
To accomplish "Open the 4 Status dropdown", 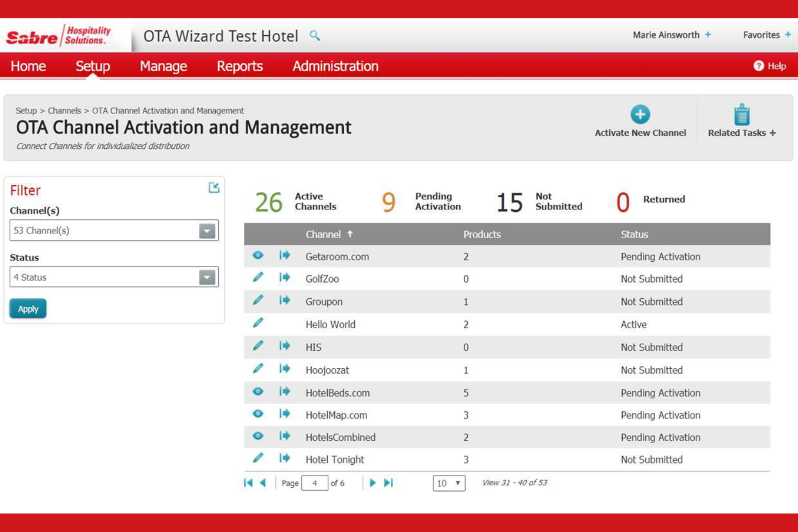I will [x=207, y=277].
